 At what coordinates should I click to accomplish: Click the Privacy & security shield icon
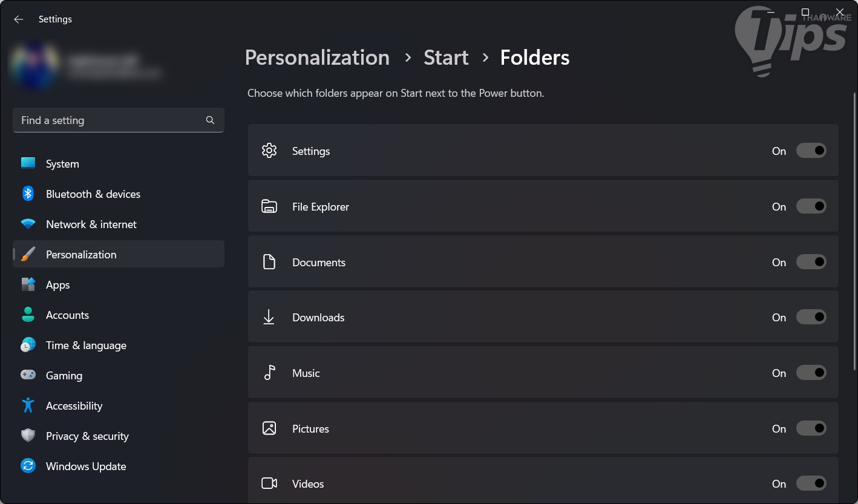tap(28, 436)
